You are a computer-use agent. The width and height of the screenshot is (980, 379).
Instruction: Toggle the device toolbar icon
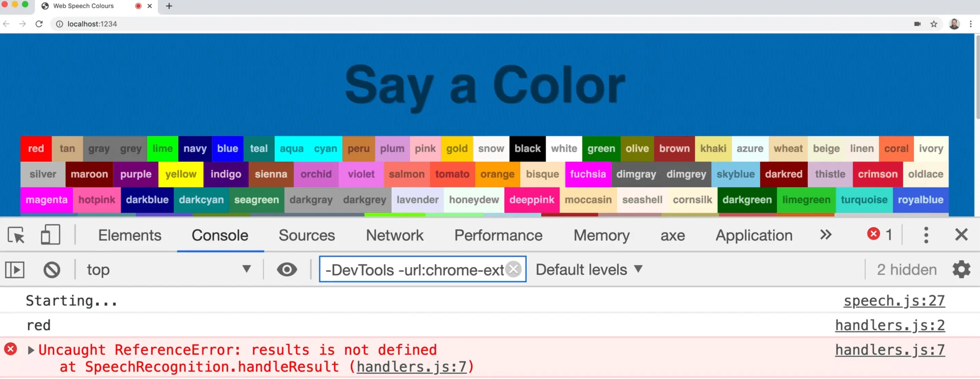pos(50,235)
